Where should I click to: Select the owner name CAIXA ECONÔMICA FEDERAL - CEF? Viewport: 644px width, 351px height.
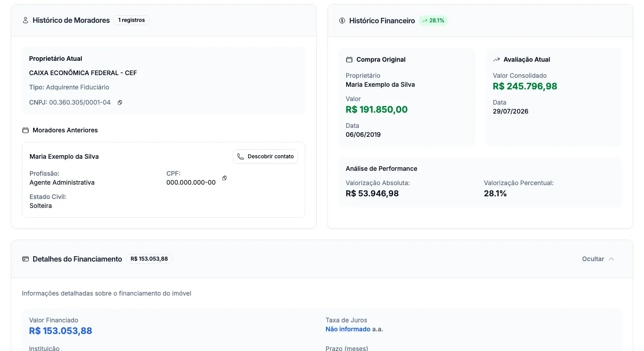[x=83, y=73]
